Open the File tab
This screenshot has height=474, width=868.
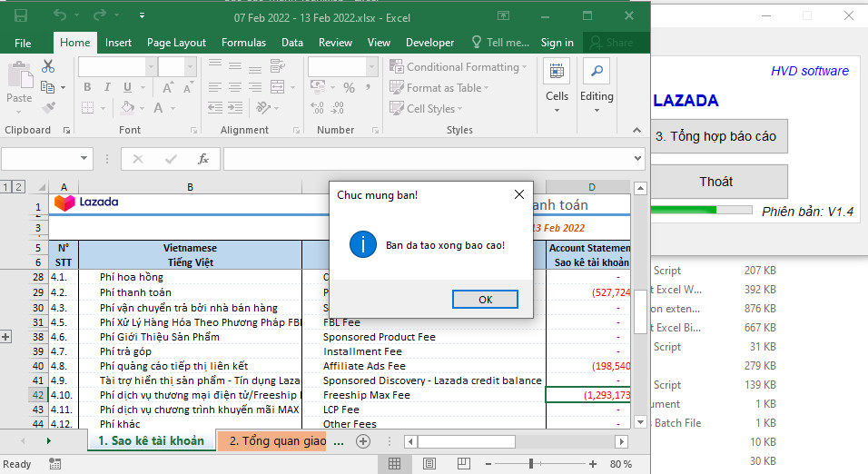(x=23, y=43)
